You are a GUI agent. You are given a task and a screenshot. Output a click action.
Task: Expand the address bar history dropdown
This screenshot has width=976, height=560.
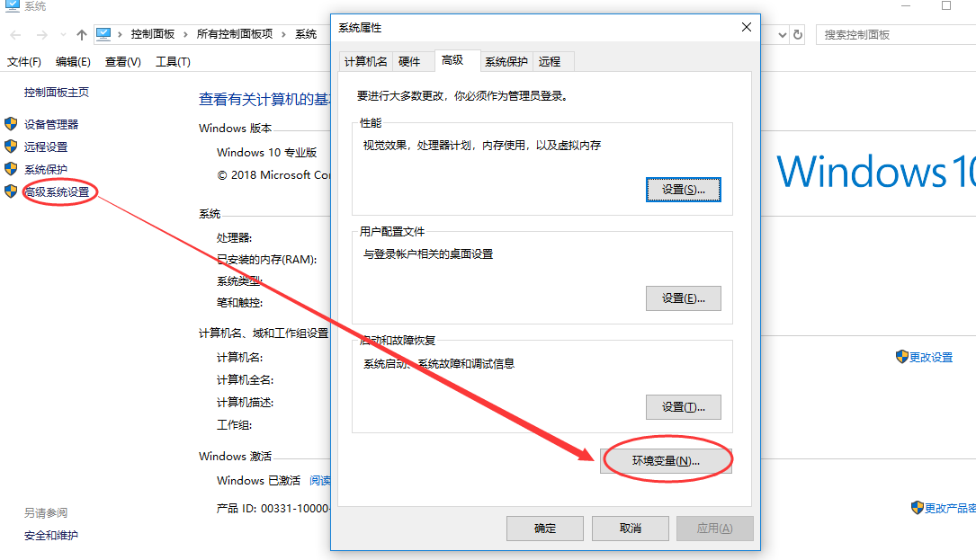pos(783,35)
